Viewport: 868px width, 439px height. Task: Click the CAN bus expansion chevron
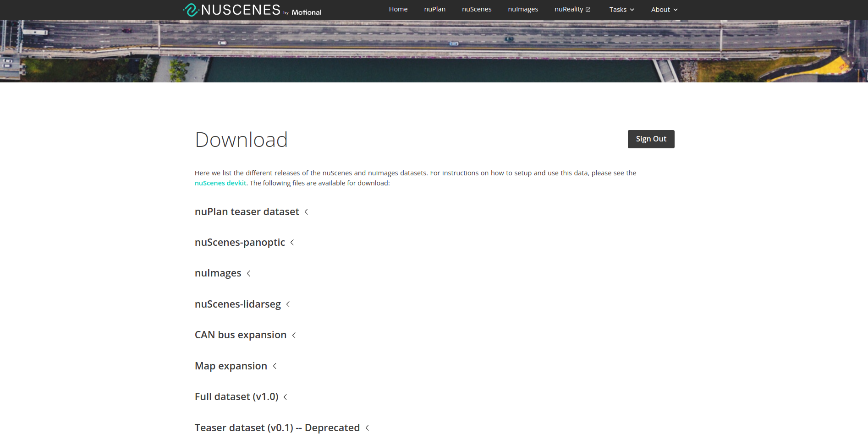pos(294,335)
